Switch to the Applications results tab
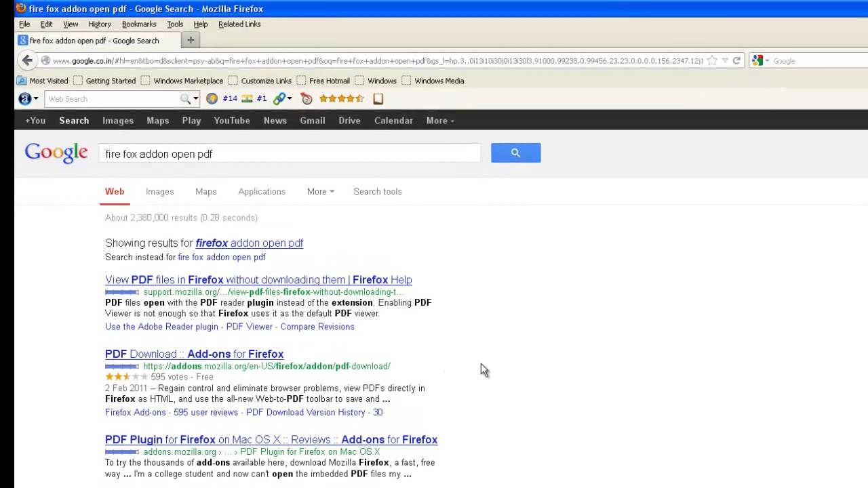The height and width of the screenshot is (488, 868). pos(262,192)
